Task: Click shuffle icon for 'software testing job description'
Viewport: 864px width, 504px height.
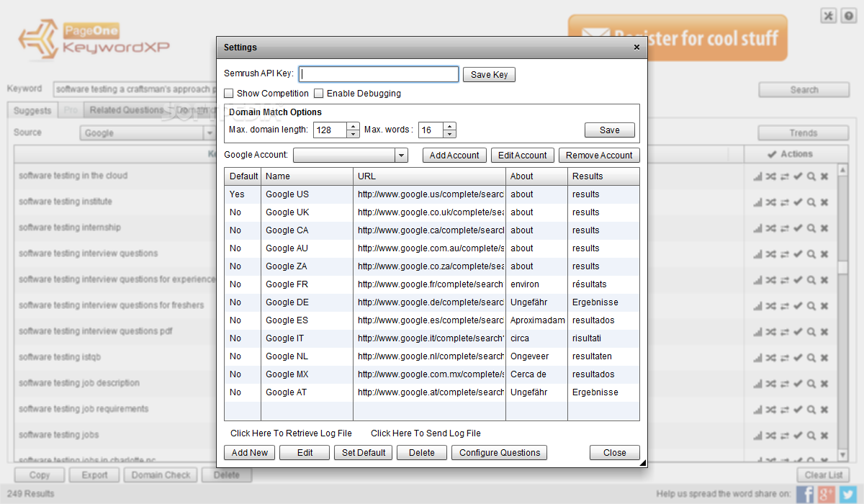Action: pos(770,384)
